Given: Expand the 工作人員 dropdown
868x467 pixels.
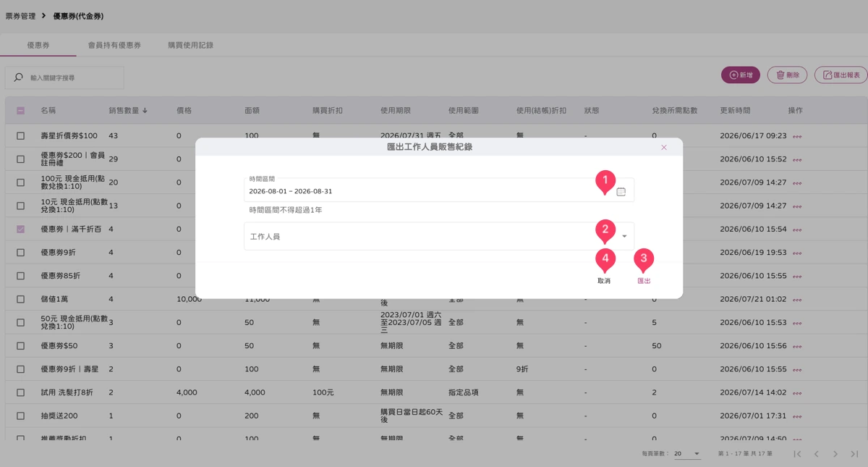Looking at the screenshot, I should pos(624,237).
